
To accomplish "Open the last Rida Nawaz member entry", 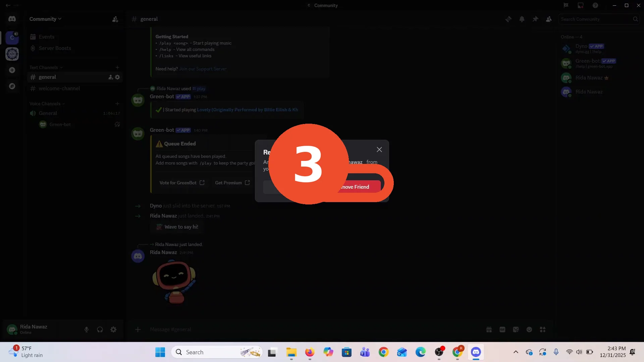I will [x=599, y=92].
